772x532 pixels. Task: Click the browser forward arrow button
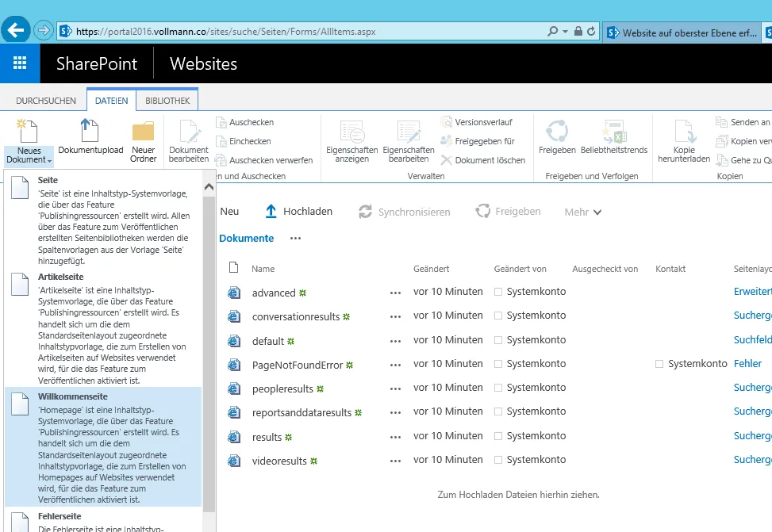click(x=44, y=31)
